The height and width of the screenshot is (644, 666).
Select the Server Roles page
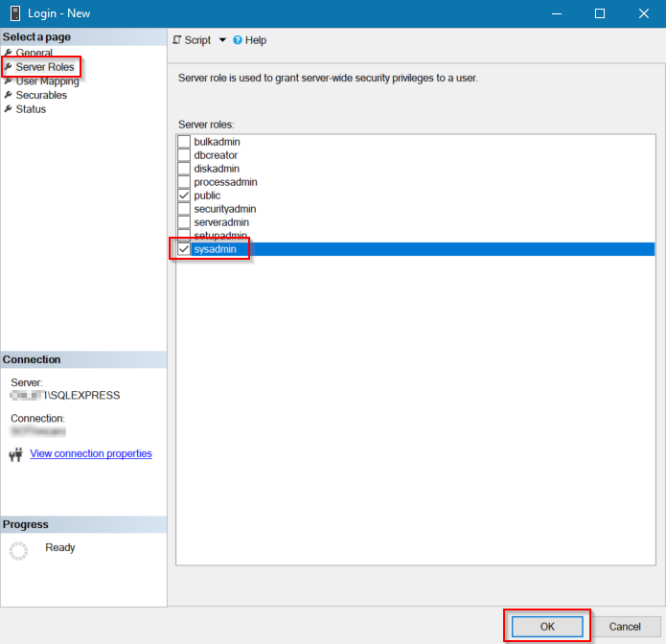[45, 67]
